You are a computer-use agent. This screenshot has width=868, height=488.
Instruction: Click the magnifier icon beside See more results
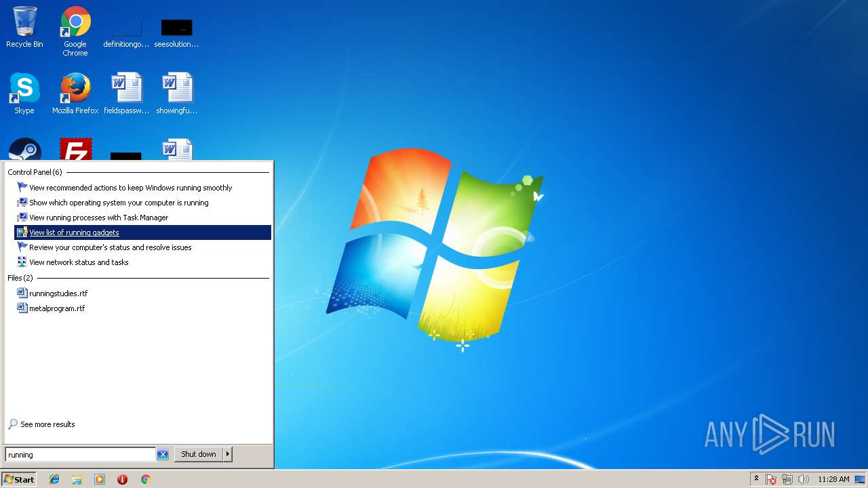point(13,424)
